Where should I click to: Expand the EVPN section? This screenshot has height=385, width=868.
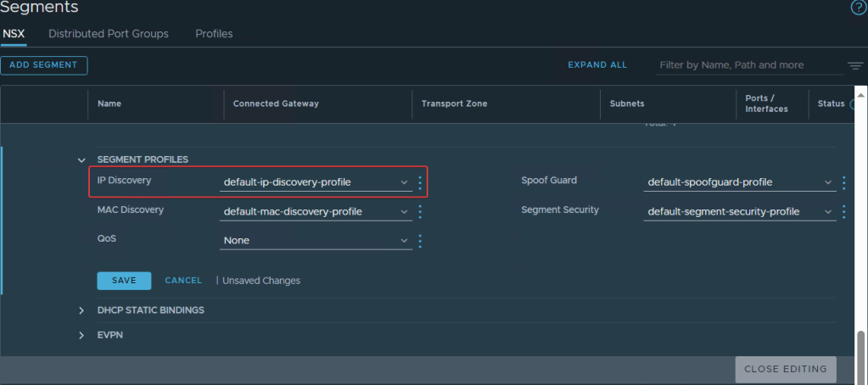pyautogui.click(x=81, y=335)
